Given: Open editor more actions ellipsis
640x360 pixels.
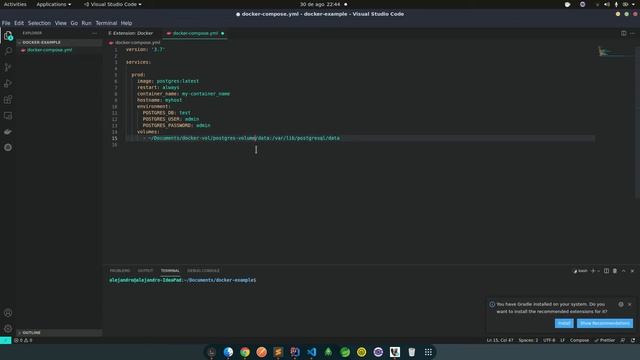Looking at the screenshot, I should pos(632,33).
